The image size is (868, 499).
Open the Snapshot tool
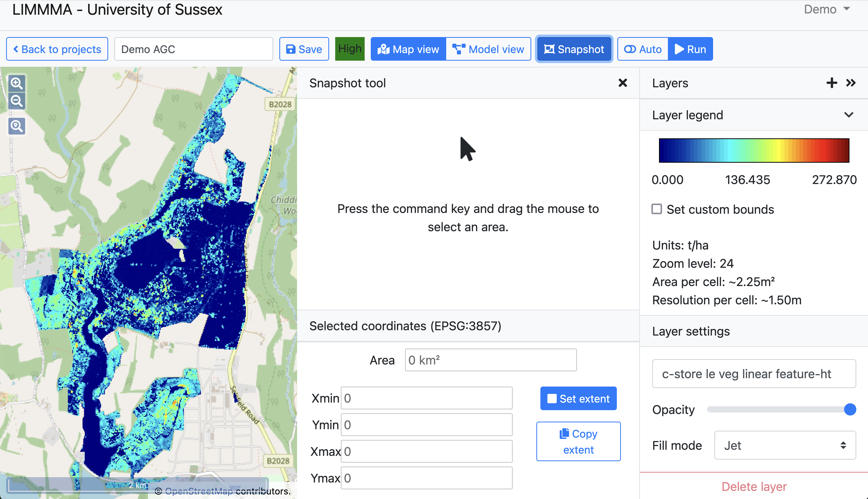click(x=574, y=49)
